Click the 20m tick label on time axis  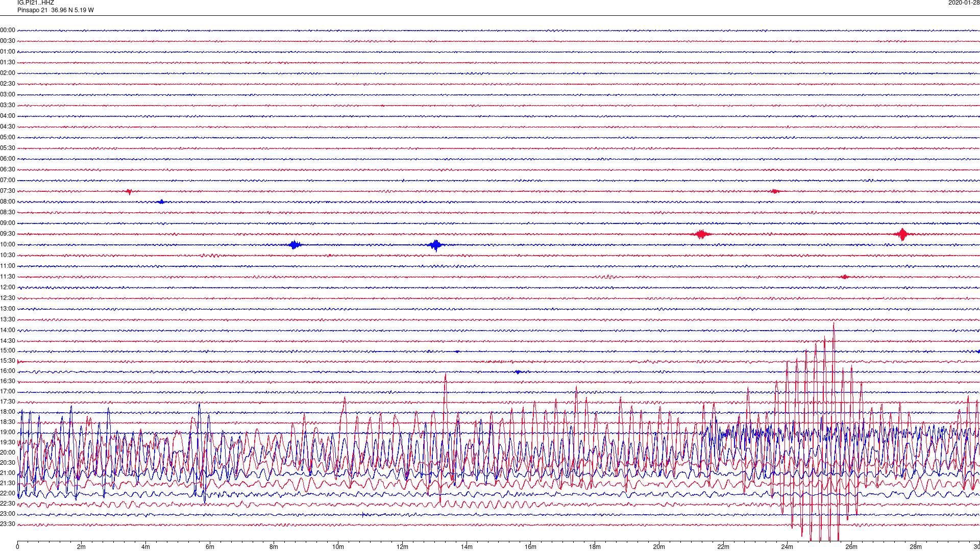tap(659, 547)
